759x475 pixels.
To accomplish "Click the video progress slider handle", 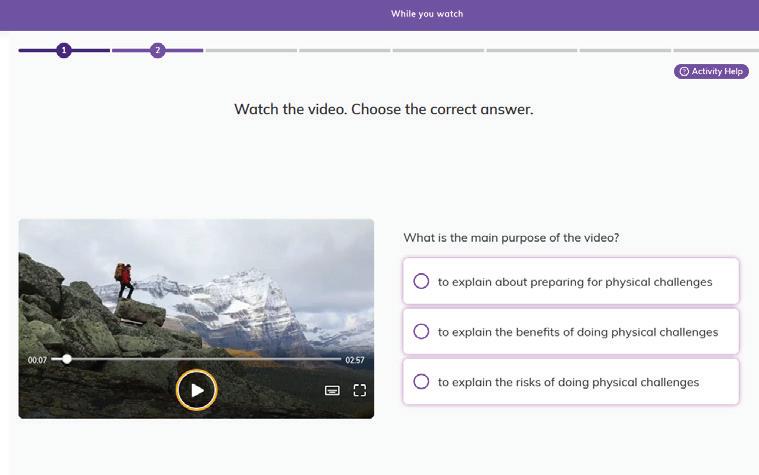I will click(x=67, y=359).
